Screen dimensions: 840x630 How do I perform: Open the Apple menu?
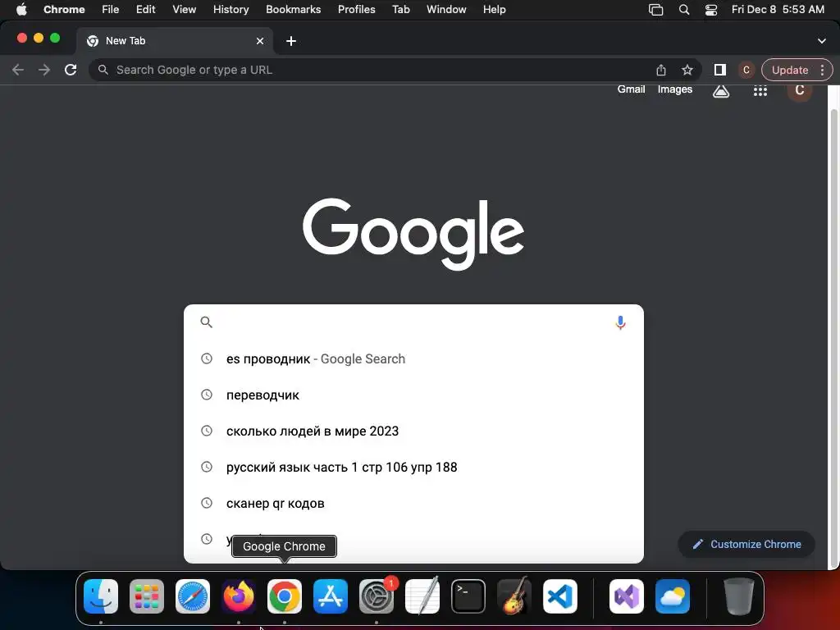click(21, 9)
